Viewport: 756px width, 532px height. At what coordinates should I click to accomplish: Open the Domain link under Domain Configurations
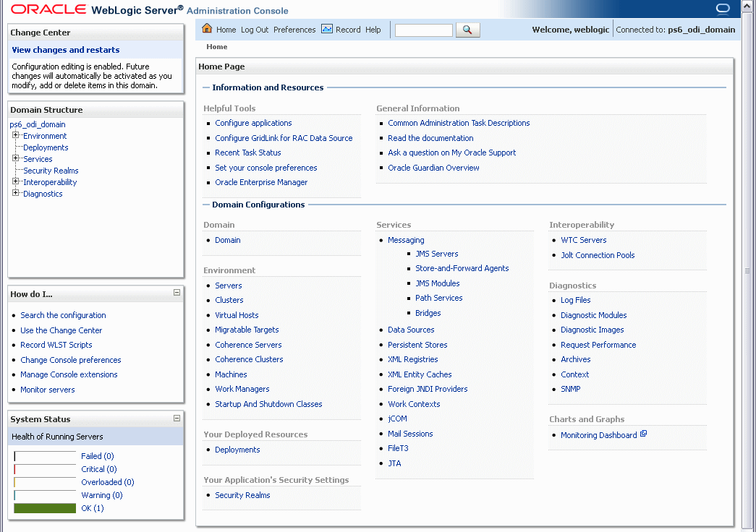228,240
